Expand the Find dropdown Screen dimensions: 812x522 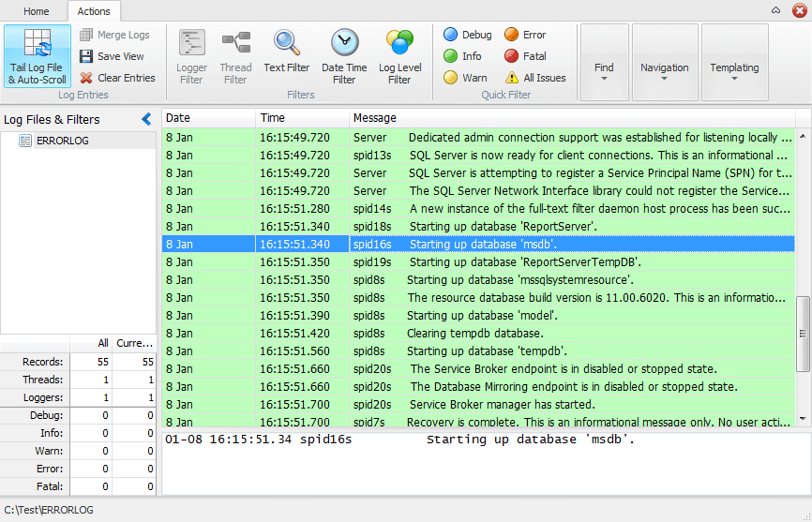click(605, 62)
